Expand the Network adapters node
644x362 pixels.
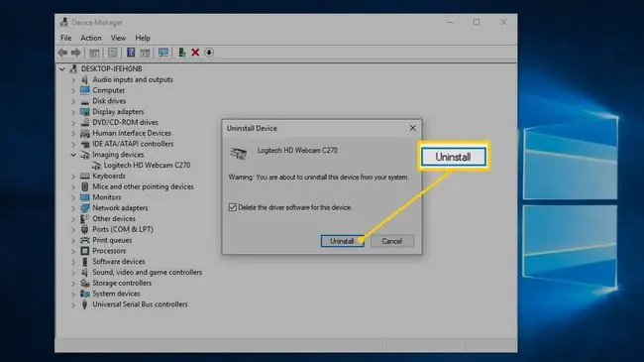73,208
